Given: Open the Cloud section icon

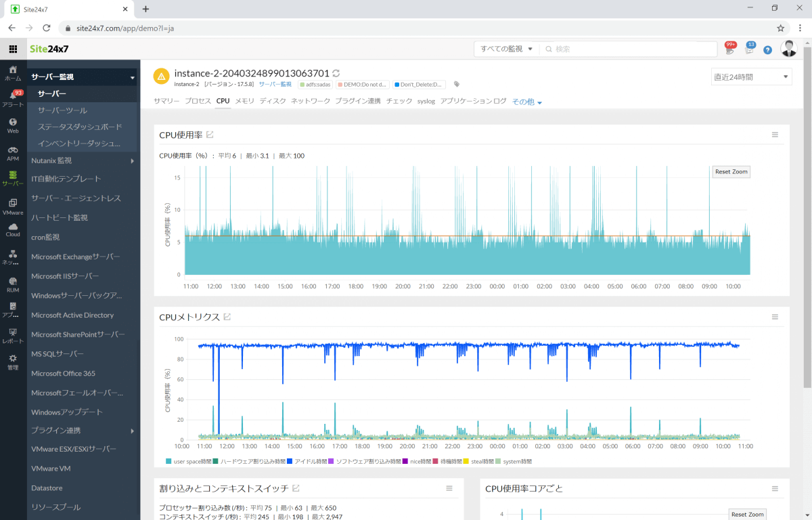Looking at the screenshot, I should 13,230.
